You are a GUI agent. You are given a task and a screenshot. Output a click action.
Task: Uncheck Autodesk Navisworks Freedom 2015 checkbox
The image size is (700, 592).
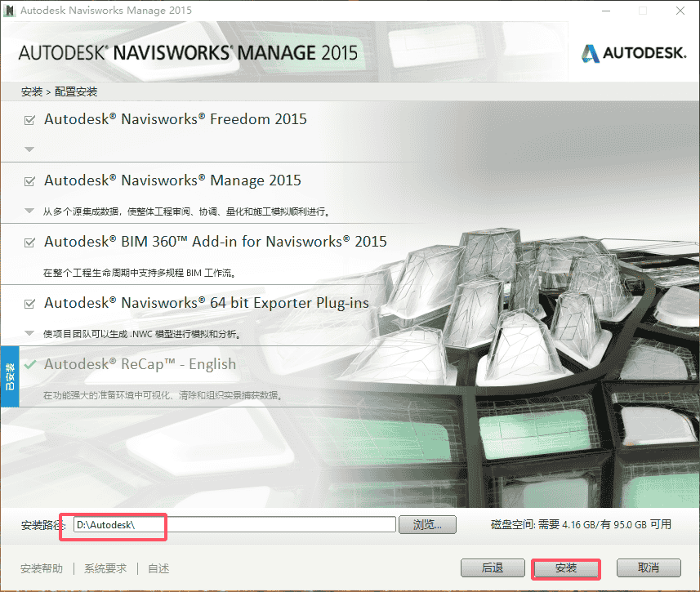coord(29,120)
